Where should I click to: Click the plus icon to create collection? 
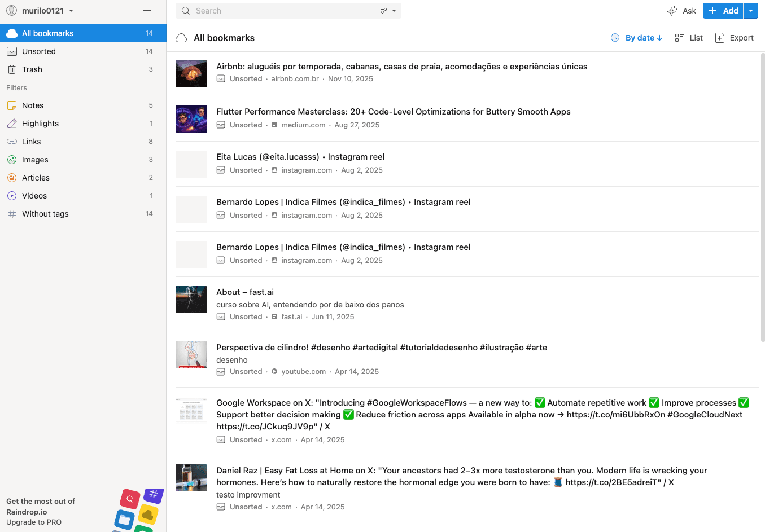[147, 11]
